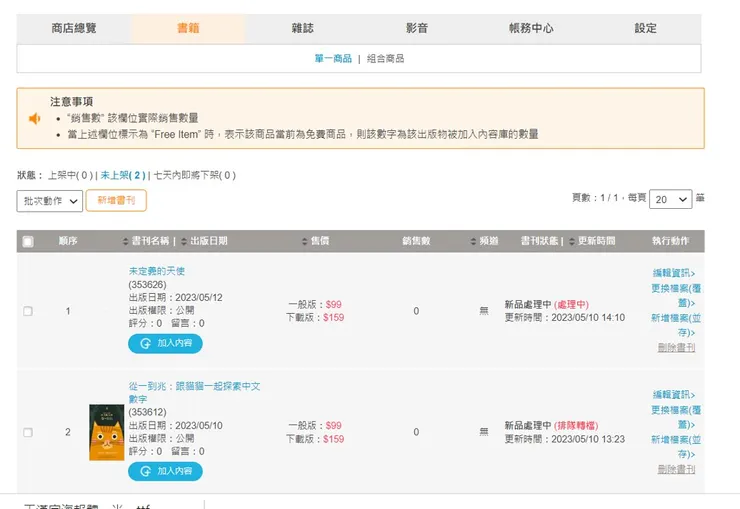The height and width of the screenshot is (509, 740).
Task: Sort by 出版日期 column
Action: [204, 241]
